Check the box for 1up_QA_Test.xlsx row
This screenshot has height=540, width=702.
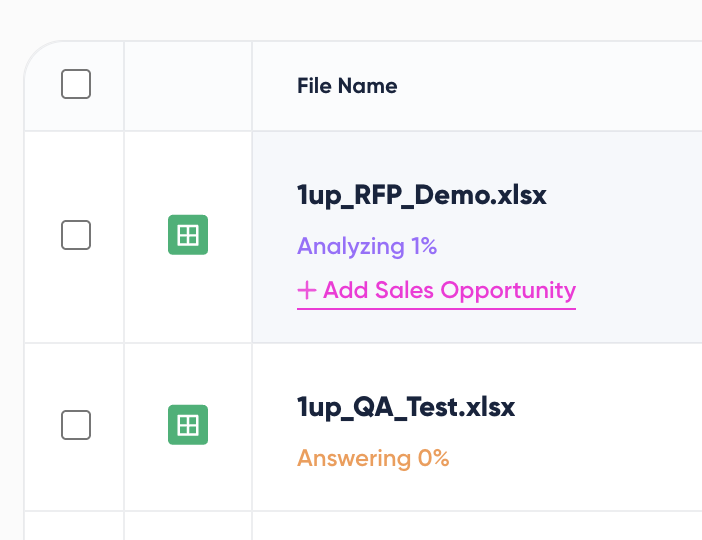tap(76, 424)
